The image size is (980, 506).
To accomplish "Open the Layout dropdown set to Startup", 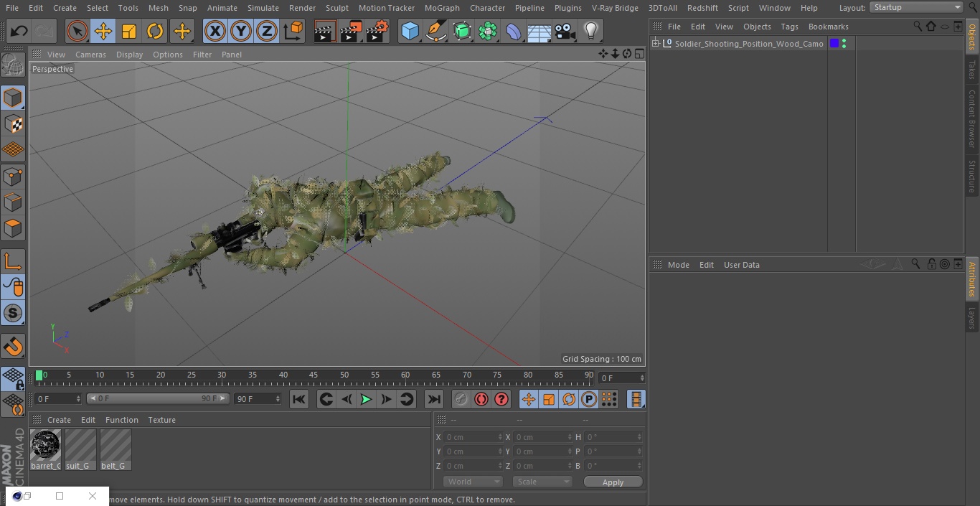I will (x=916, y=7).
